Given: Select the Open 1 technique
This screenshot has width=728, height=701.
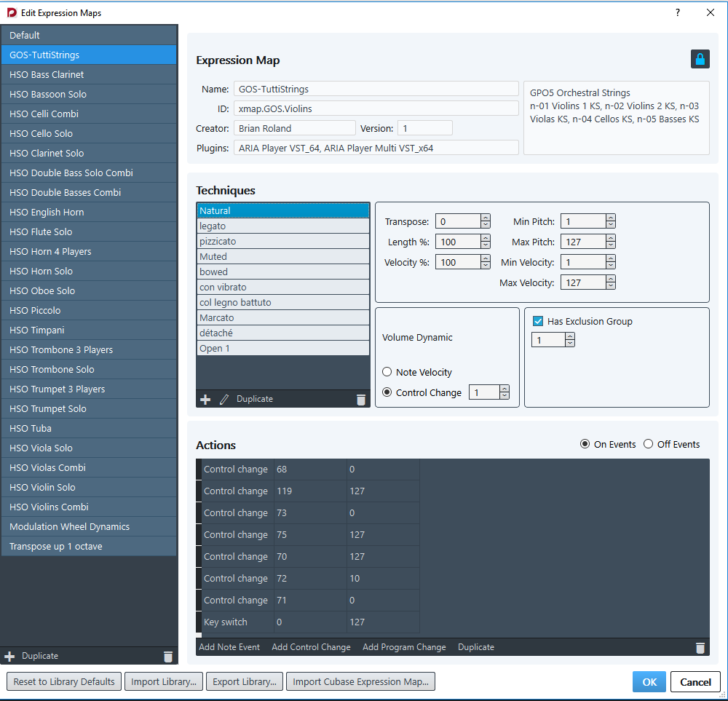Looking at the screenshot, I should 283,348.
